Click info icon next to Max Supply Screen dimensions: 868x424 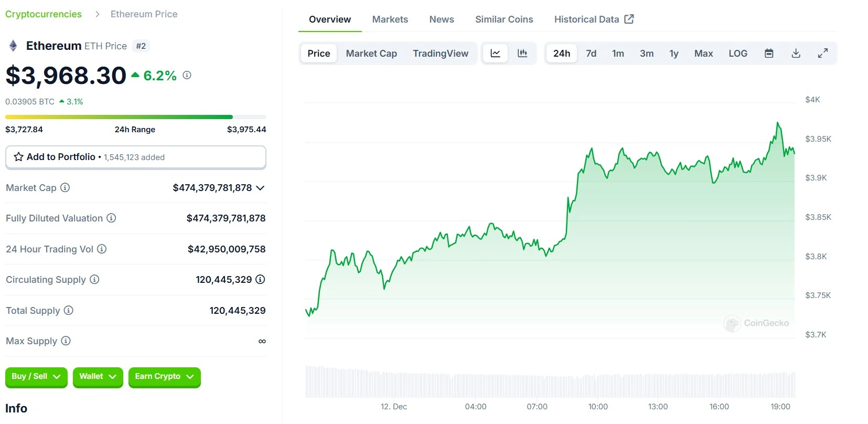click(66, 341)
